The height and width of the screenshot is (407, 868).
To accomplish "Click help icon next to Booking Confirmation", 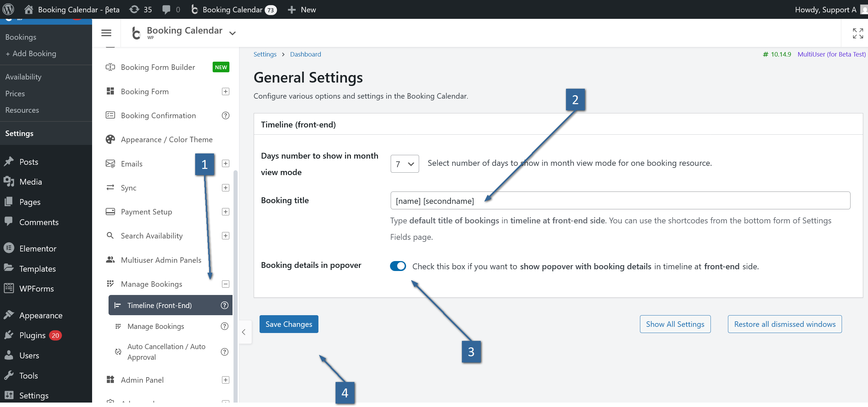I will coord(225,115).
